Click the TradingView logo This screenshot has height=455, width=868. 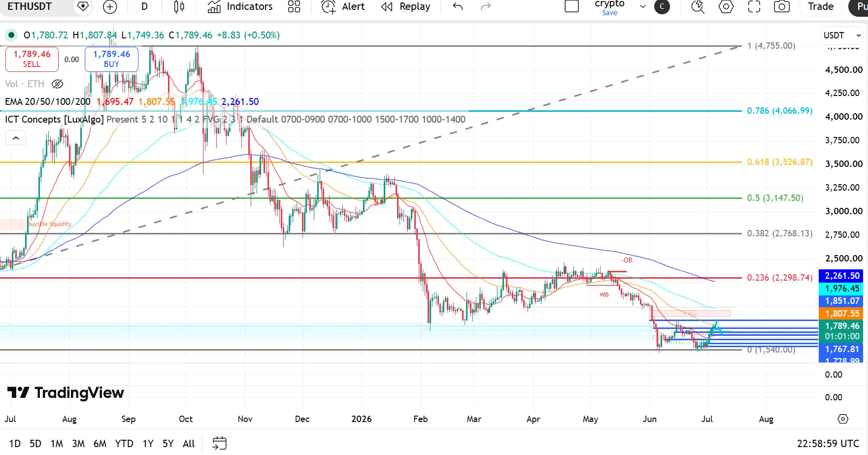coord(66,392)
